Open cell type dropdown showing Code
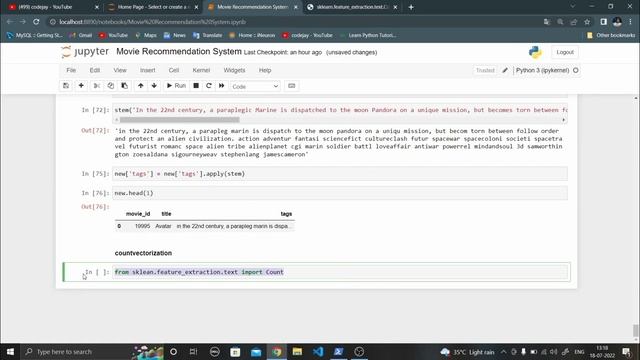 (x=255, y=87)
